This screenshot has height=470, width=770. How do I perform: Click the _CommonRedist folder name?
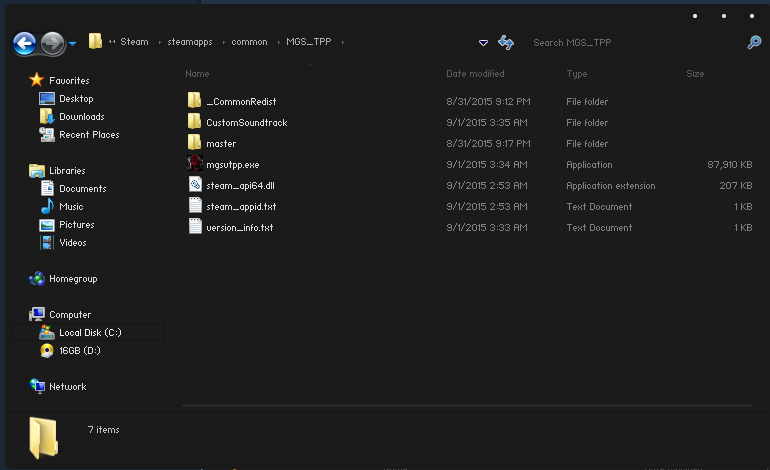click(241, 102)
